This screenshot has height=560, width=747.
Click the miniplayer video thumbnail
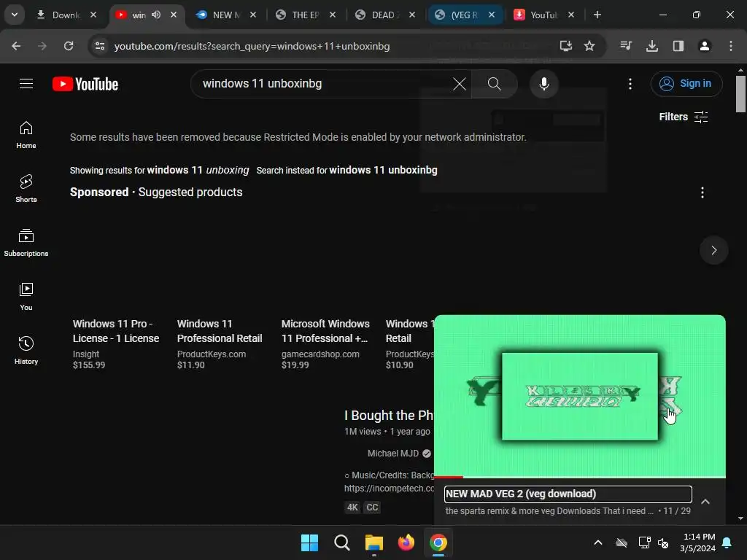(580, 396)
